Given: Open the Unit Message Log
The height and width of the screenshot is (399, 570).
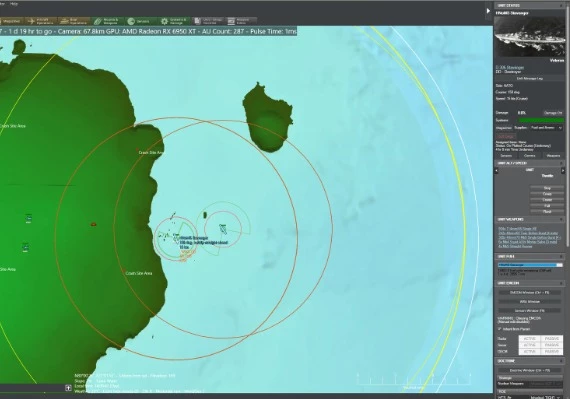Looking at the screenshot, I should [530, 78].
